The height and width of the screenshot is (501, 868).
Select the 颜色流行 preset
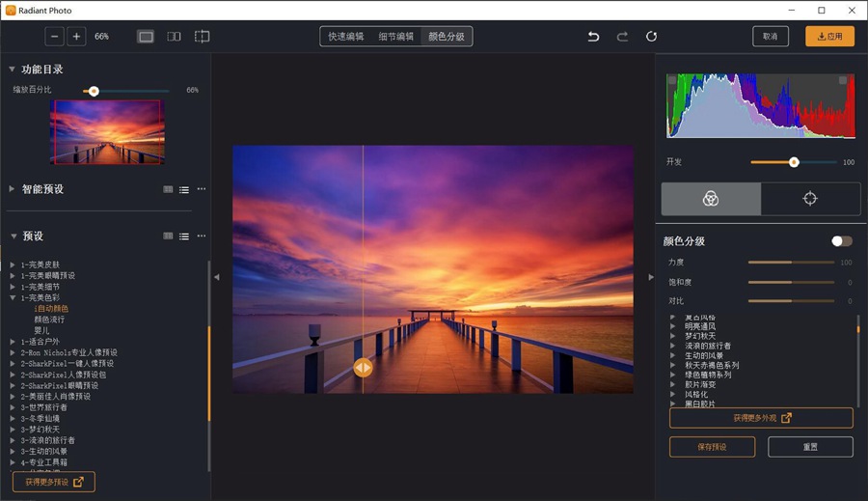[49, 320]
